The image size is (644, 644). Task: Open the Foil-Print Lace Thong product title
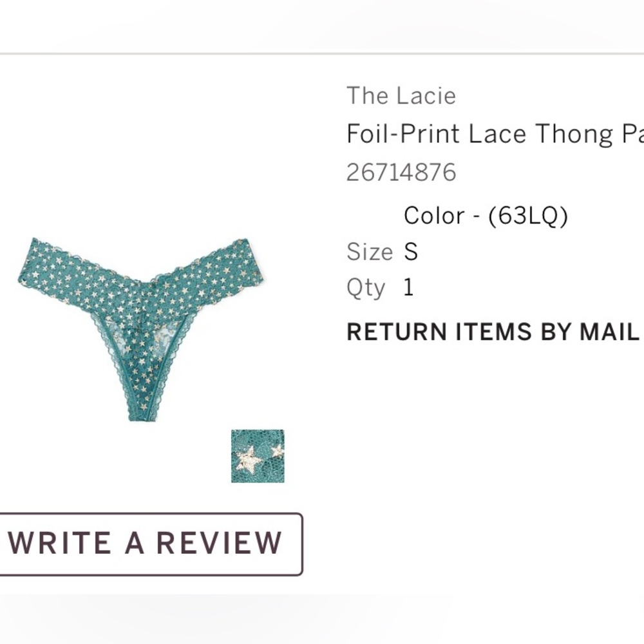click(495, 135)
